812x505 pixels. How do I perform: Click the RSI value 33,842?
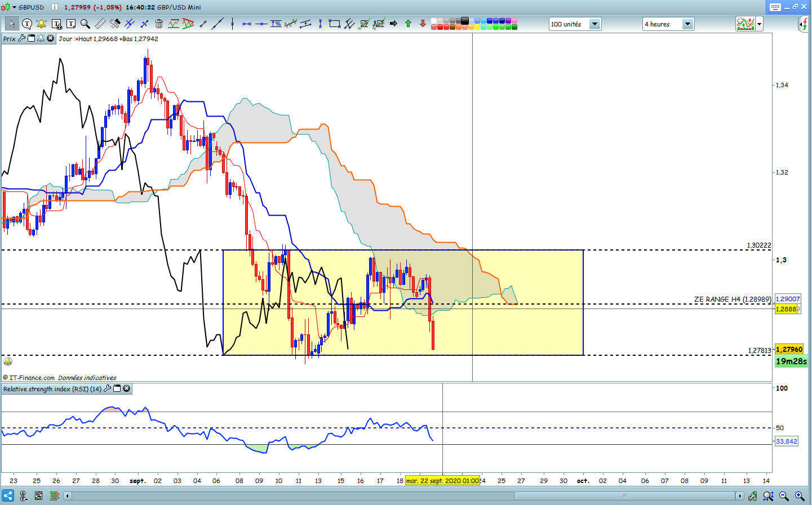787,441
